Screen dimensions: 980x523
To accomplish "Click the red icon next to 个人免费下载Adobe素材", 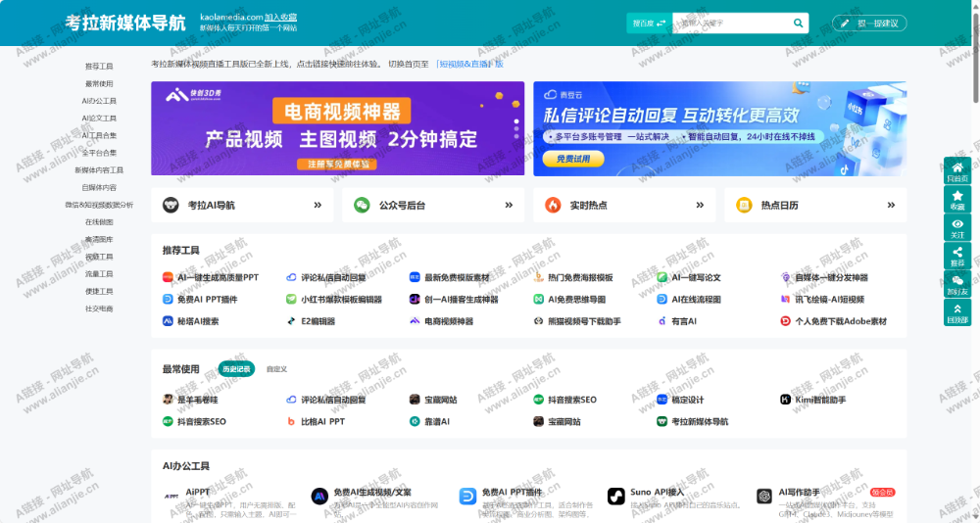I will [786, 321].
